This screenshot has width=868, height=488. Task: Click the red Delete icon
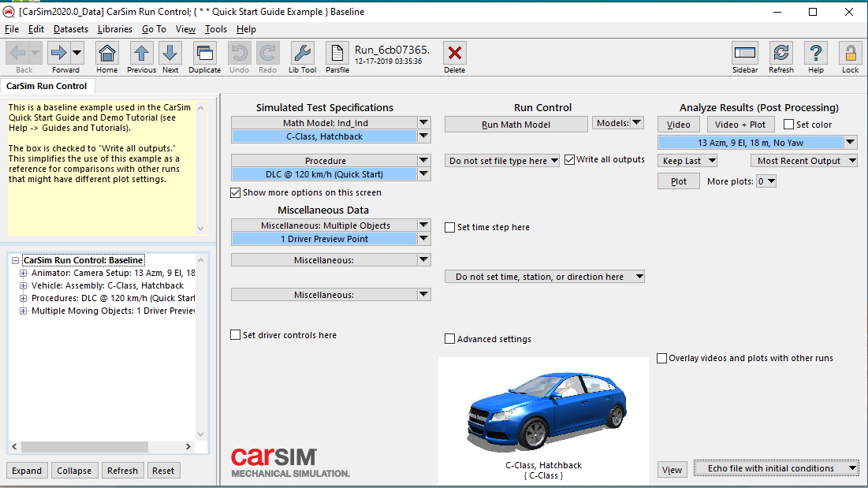pyautogui.click(x=454, y=54)
